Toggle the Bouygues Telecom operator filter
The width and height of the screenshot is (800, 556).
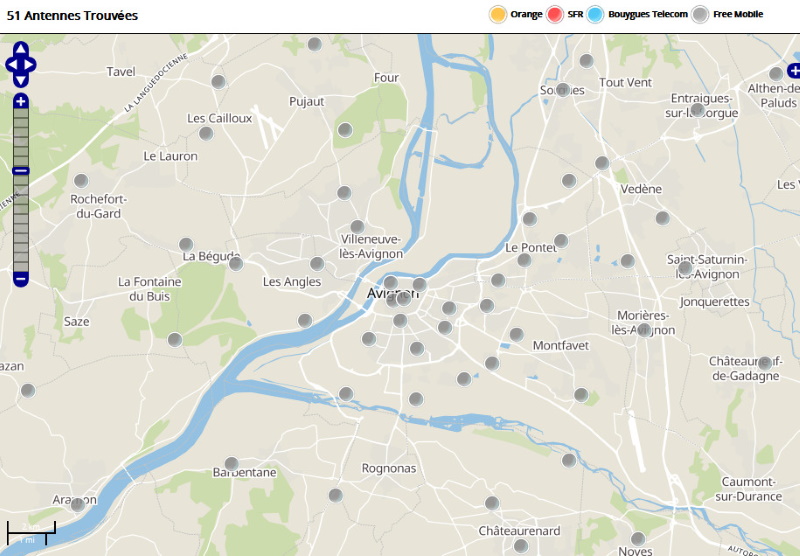pos(596,14)
